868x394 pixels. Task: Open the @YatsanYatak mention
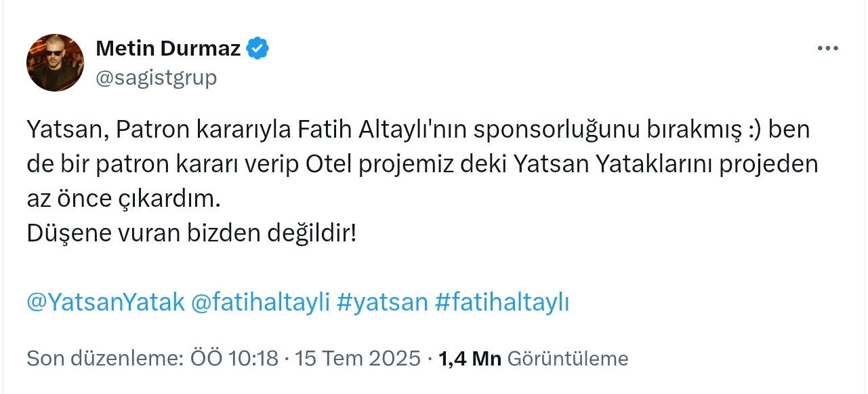click(106, 302)
